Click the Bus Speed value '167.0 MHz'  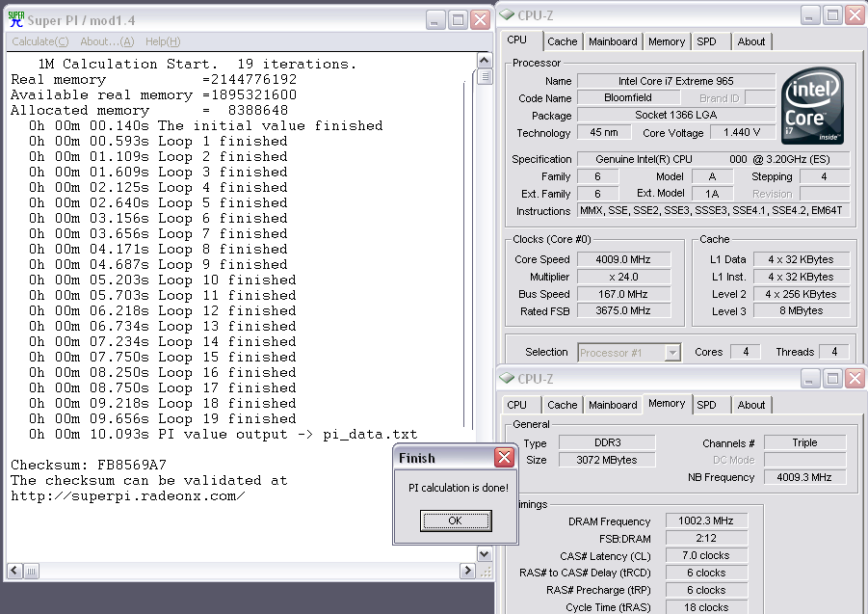pos(623,293)
